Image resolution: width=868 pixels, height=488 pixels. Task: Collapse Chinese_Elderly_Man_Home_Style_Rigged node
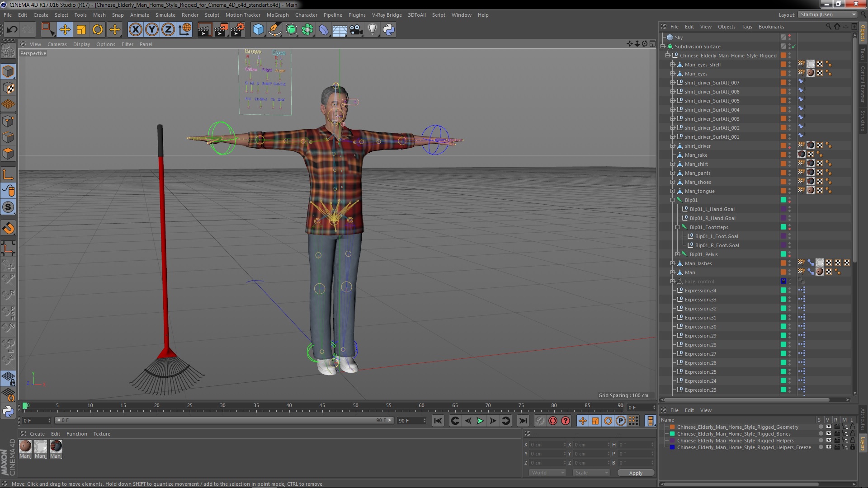pyautogui.click(x=667, y=56)
